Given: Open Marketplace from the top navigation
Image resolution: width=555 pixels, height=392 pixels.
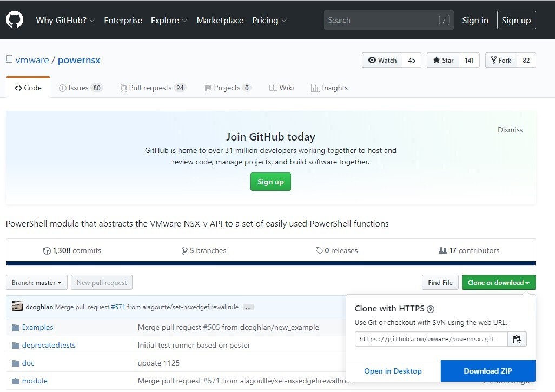Looking at the screenshot, I should click(220, 21).
